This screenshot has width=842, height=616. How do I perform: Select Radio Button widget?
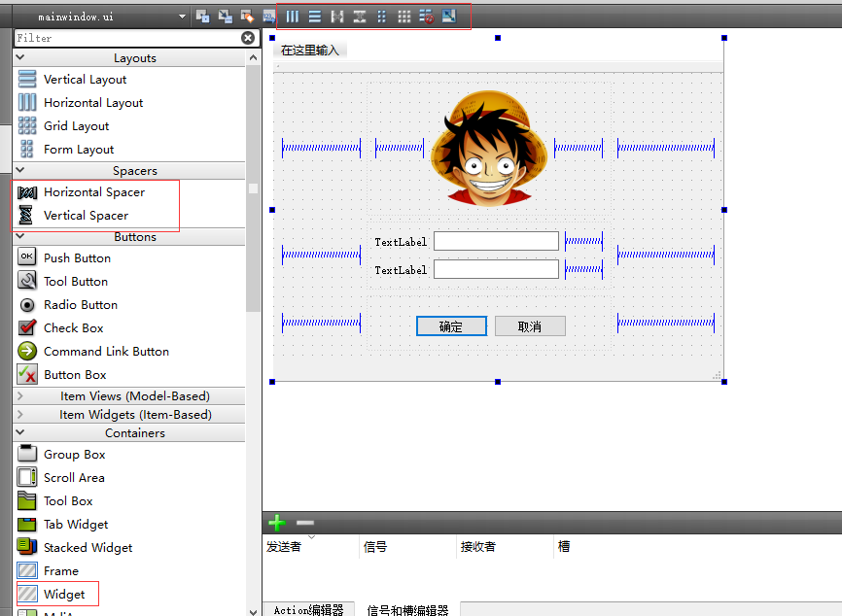pyautogui.click(x=68, y=304)
